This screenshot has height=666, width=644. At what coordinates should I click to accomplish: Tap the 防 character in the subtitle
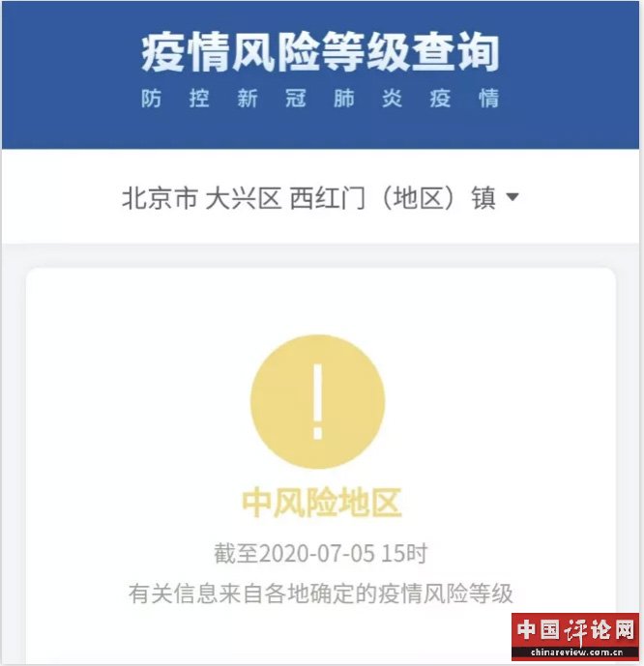point(151,99)
